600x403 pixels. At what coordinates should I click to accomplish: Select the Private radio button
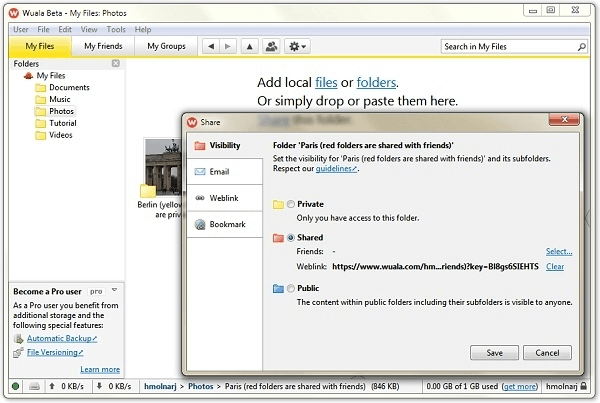[x=290, y=204]
